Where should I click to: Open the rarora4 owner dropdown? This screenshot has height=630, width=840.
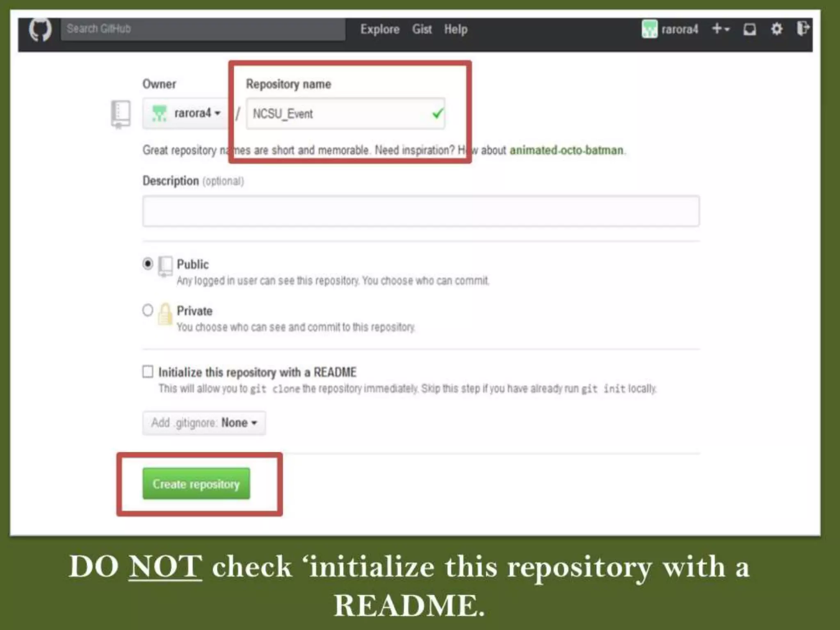coord(187,113)
